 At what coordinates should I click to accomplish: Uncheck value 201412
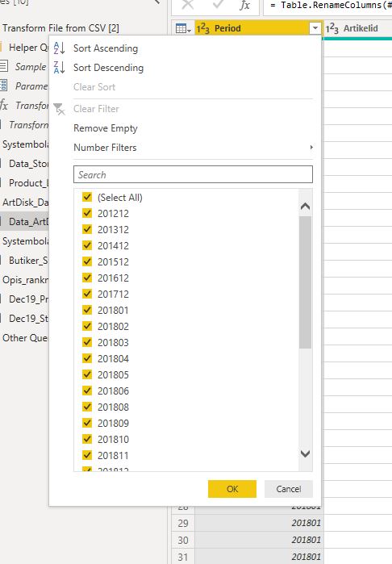click(x=87, y=245)
